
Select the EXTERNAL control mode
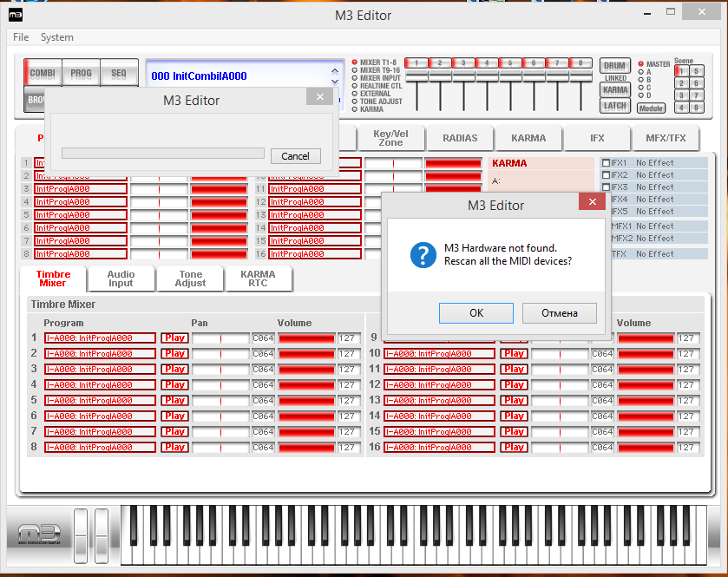pyautogui.click(x=355, y=94)
